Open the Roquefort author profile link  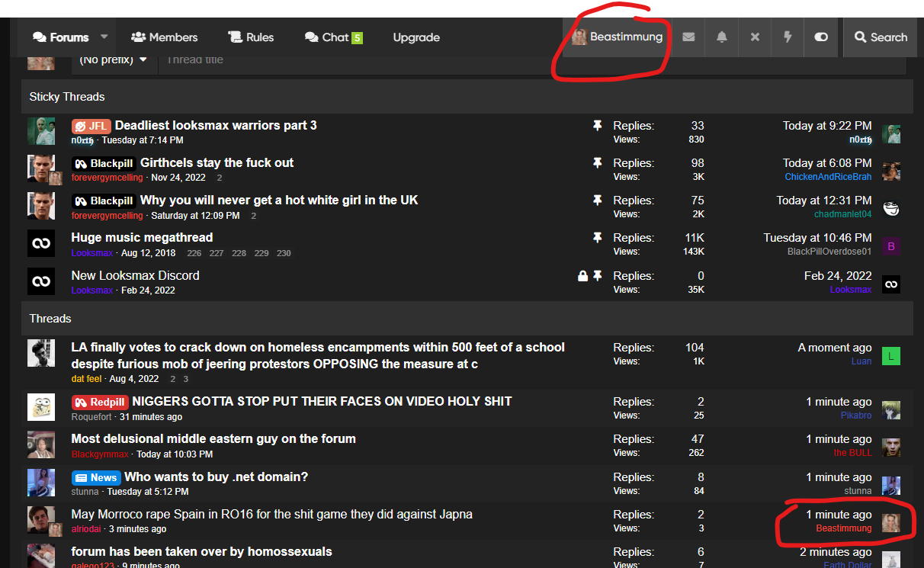(91, 417)
